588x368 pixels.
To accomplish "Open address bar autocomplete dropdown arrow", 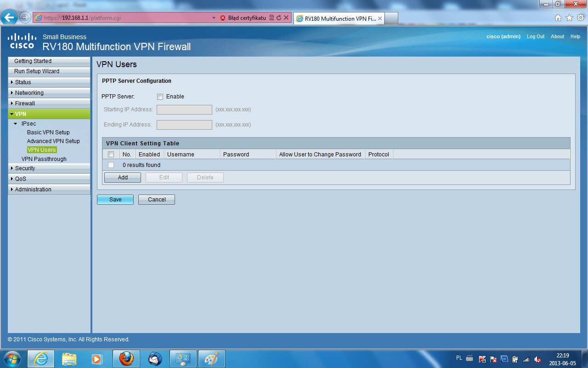I will click(x=214, y=18).
